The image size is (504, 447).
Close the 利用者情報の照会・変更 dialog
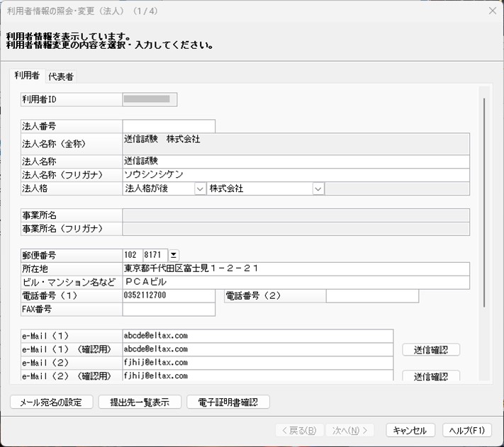coord(492,11)
